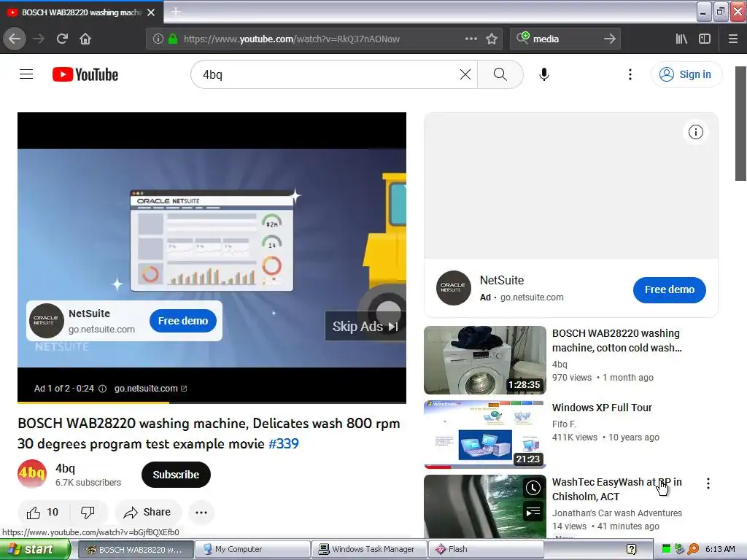The height and width of the screenshot is (560, 747).
Task: Submit the media search with the arrow
Action: point(609,39)
